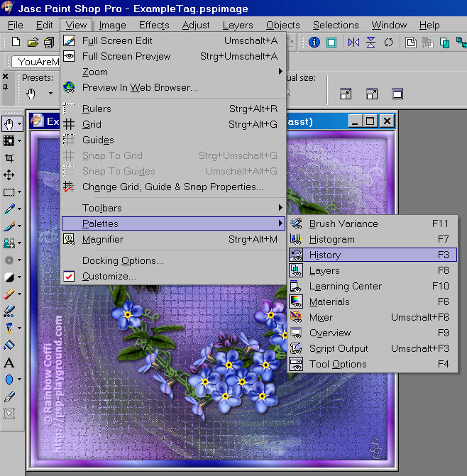
Task: Toggle the Histogram palette
Action: click(x=373, y=239)
